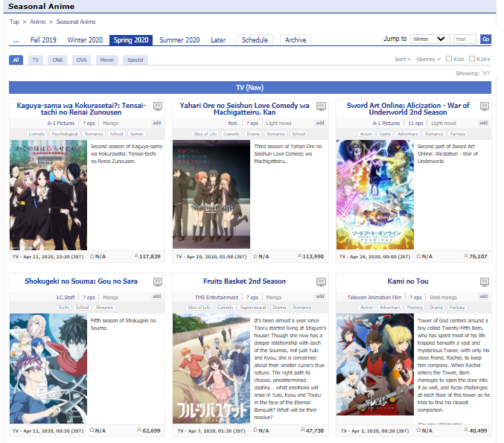Open the Archive tab
The width and height of the screenshot is (504, 443).
click(296, 40)
